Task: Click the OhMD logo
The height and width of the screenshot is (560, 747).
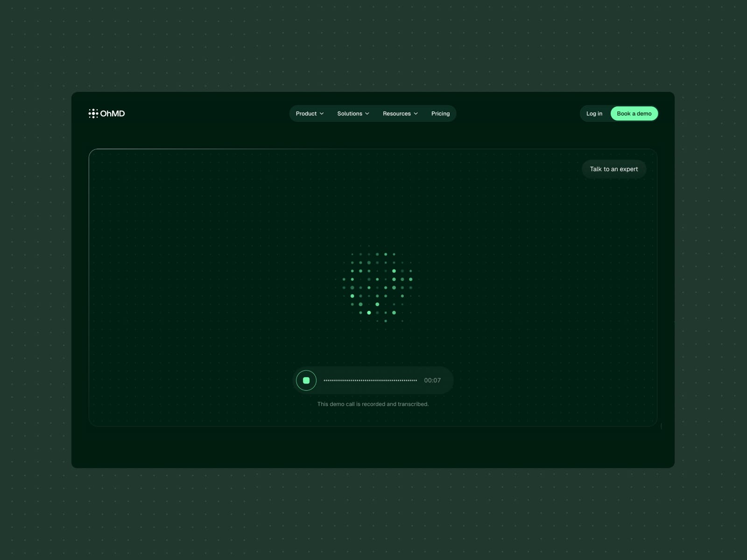Action: point(106,113)
